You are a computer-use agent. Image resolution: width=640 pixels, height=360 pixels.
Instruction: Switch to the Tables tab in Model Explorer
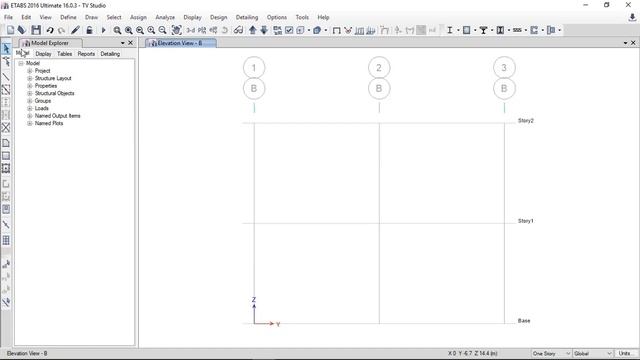tap(64, 54)
